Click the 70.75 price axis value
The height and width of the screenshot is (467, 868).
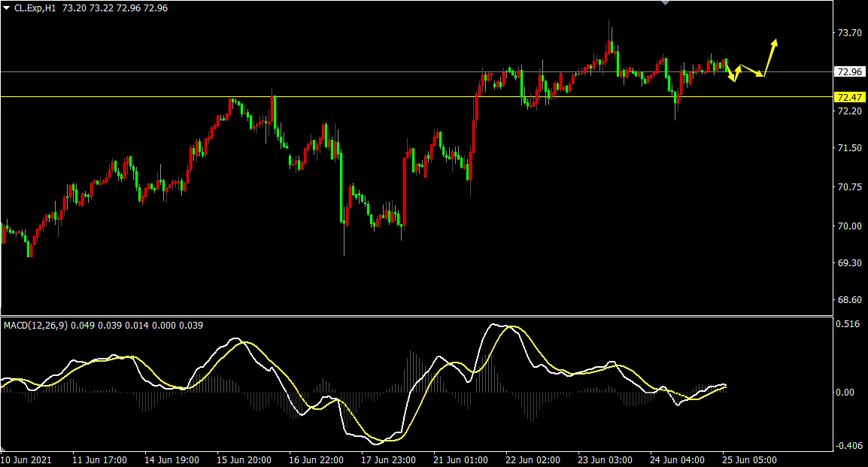click(850, 187)
